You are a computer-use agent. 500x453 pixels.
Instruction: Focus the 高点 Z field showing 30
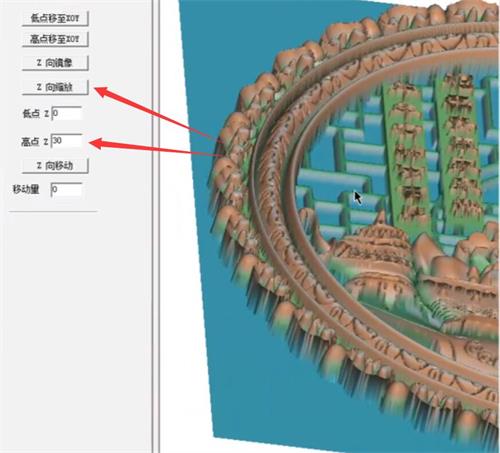click(x=67, y=141)
